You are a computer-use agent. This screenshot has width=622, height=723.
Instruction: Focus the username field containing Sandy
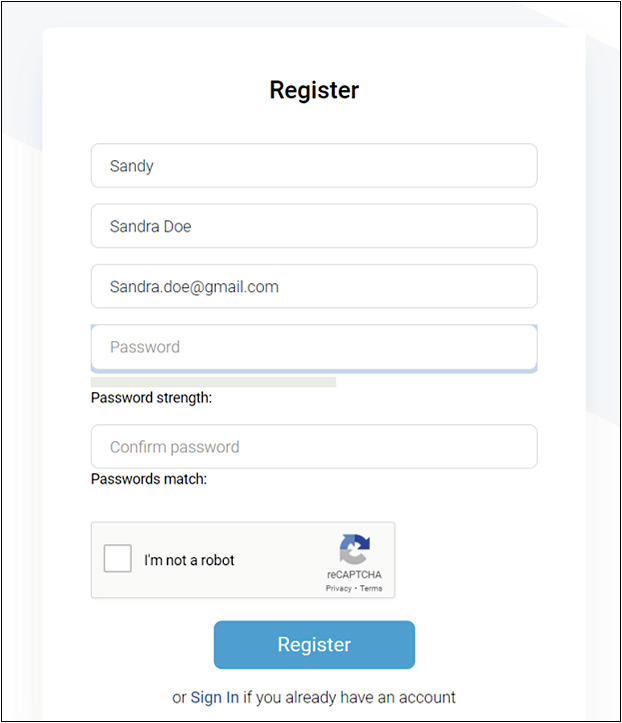[x=314, y=166]
